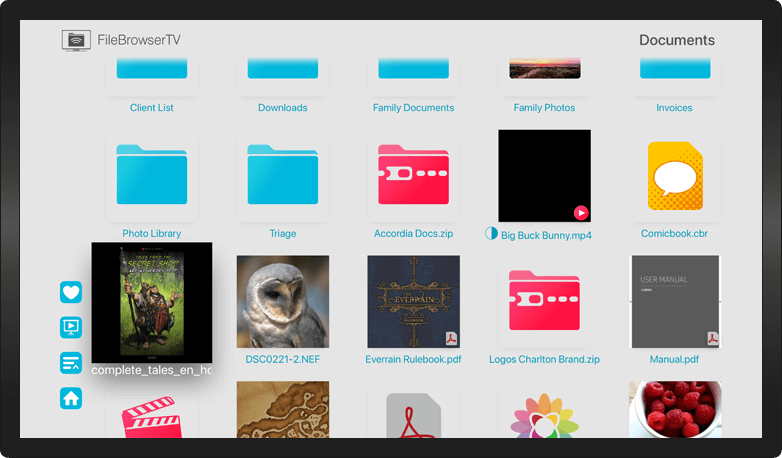
Task: Open Logos Charlton Brand.zip archive
Action: point(544,301)
